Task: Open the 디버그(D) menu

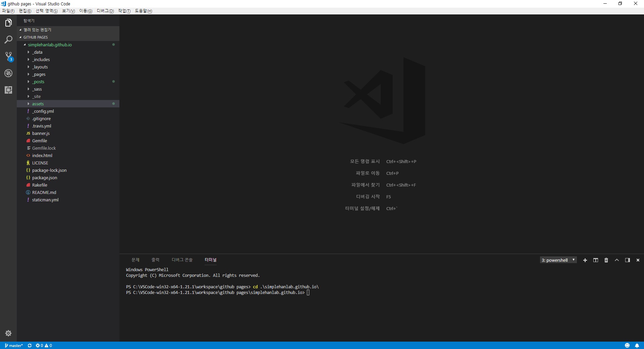Action: click(105, 11)
